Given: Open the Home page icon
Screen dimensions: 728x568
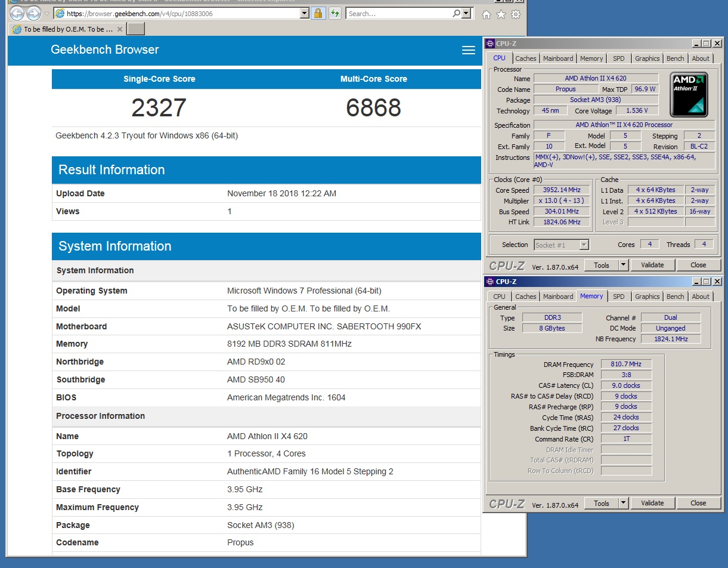Looking at the screenshot, I should click(x=487, y=14).
